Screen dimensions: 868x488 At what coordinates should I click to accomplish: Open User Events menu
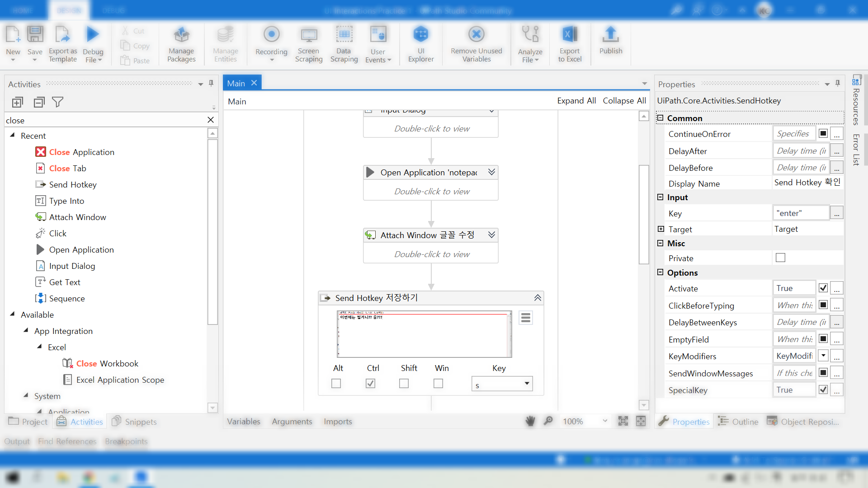tap(378, 44)
